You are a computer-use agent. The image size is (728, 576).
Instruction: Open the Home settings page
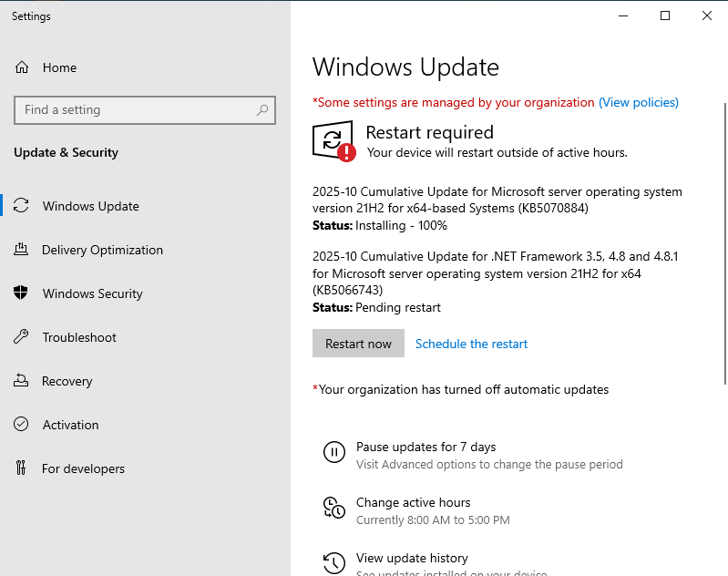(59, 67)
